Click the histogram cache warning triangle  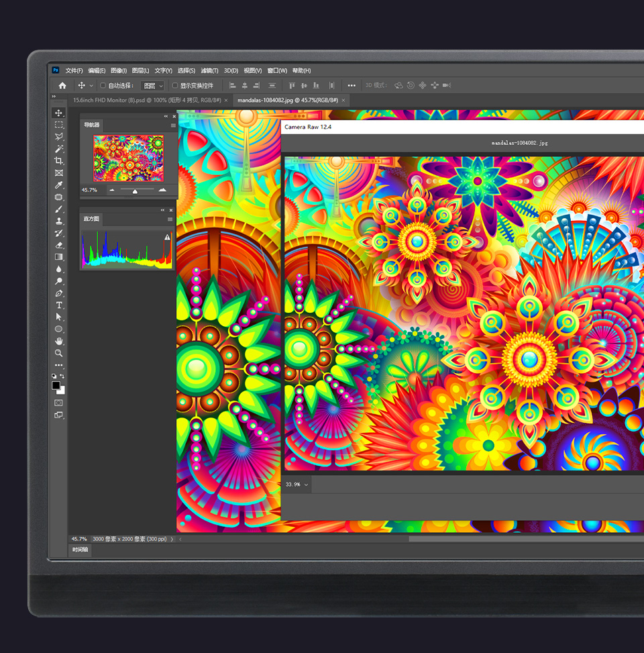pyautogui.click(x=167, y=237)
